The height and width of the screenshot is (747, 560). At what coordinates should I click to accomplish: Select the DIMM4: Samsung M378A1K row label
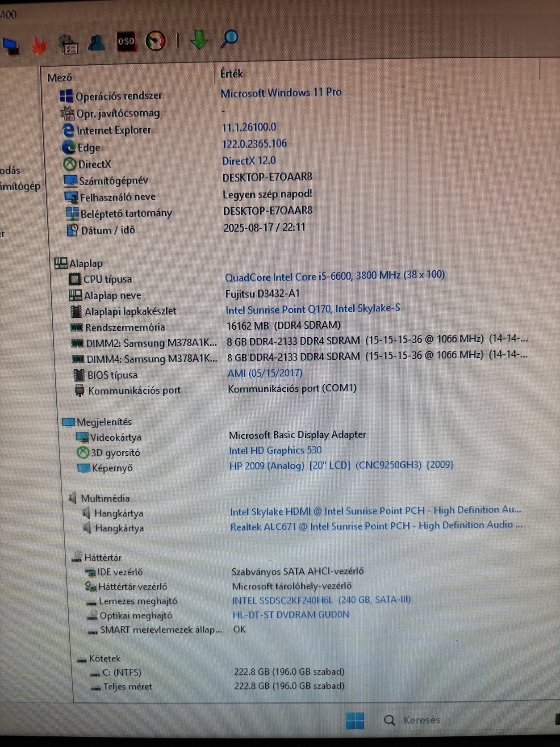(152, 359)
